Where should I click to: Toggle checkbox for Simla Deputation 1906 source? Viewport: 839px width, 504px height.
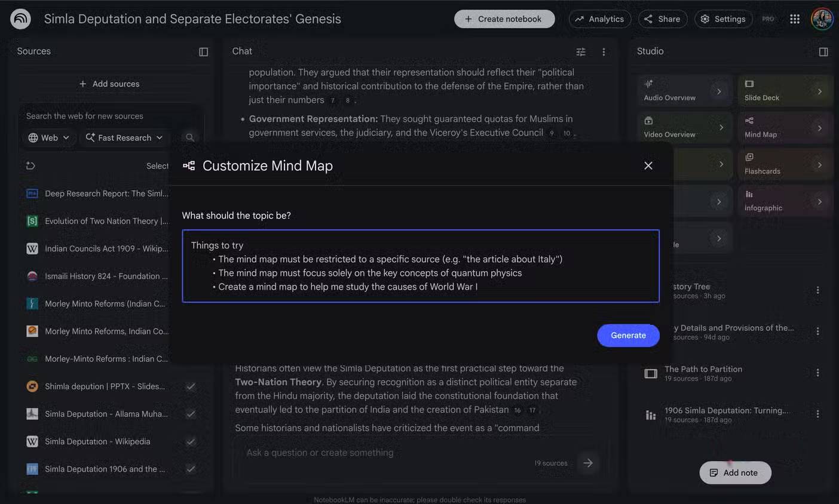pyautogui.click(x=191, y=469)
